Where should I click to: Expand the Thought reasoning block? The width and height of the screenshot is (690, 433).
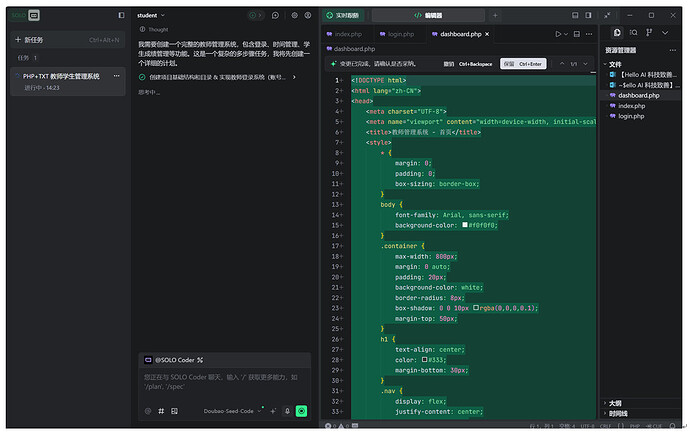click(x=158, y=30)
